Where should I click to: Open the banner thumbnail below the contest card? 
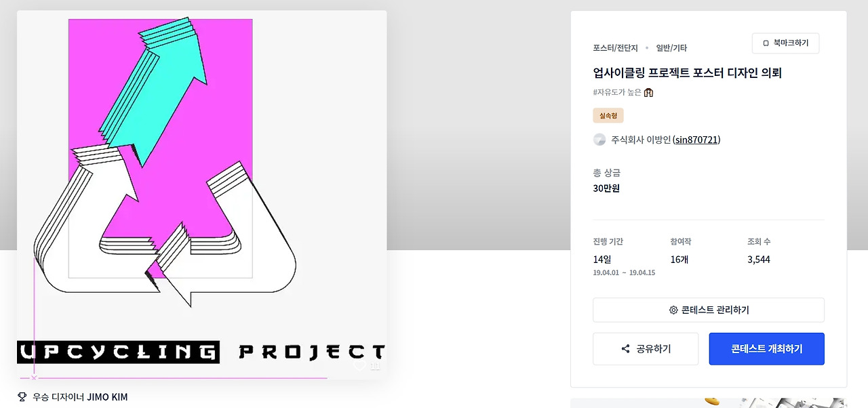pyautogui.click(x=709, y=403)
